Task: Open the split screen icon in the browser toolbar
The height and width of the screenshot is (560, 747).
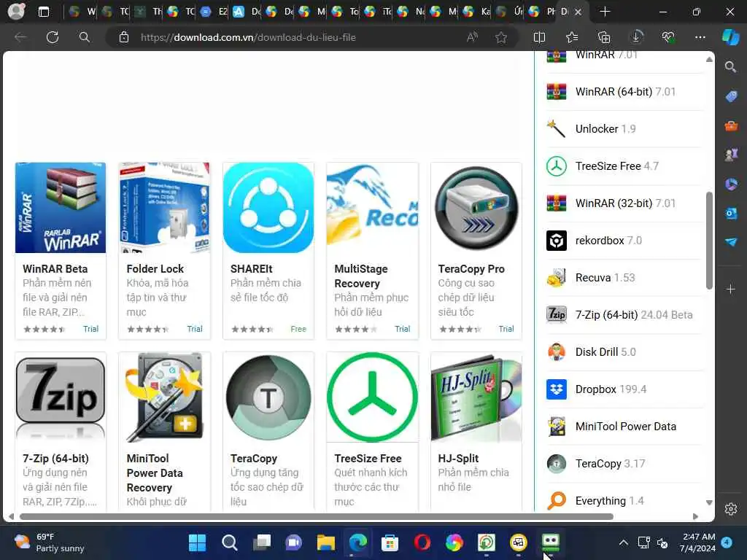Action: pyautogui.click(x=539, y=37)
